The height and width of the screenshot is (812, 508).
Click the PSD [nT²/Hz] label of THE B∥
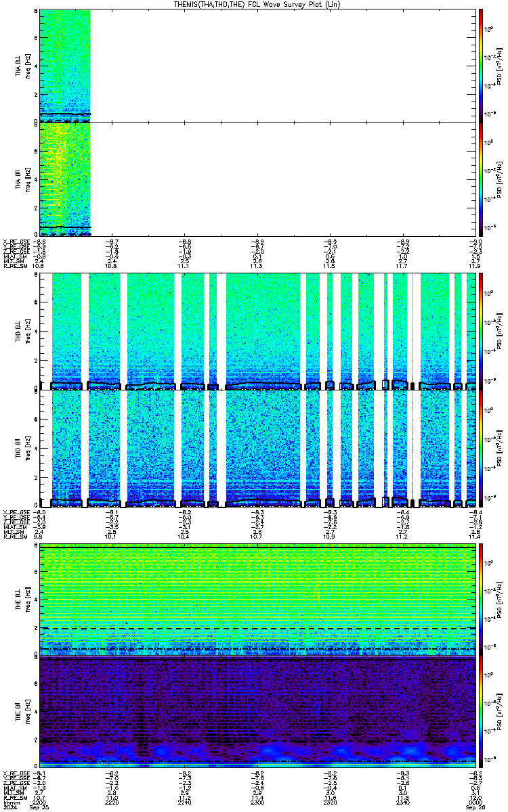[x=500, y=713]
